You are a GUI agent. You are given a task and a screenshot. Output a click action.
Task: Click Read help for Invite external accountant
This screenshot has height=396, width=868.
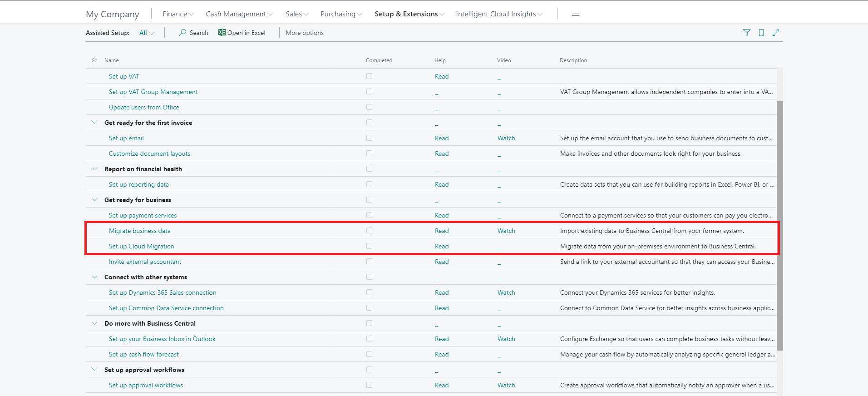coord(442,262)
